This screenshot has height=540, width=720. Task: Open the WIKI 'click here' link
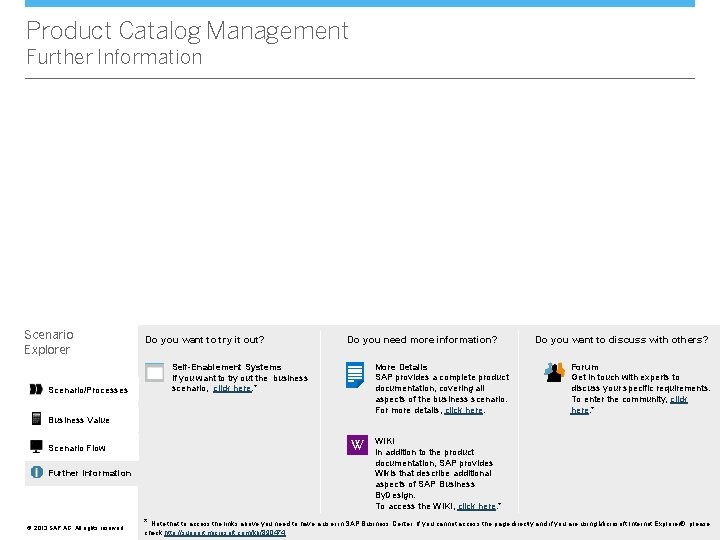pyautogui.click(x=476, y=506)
